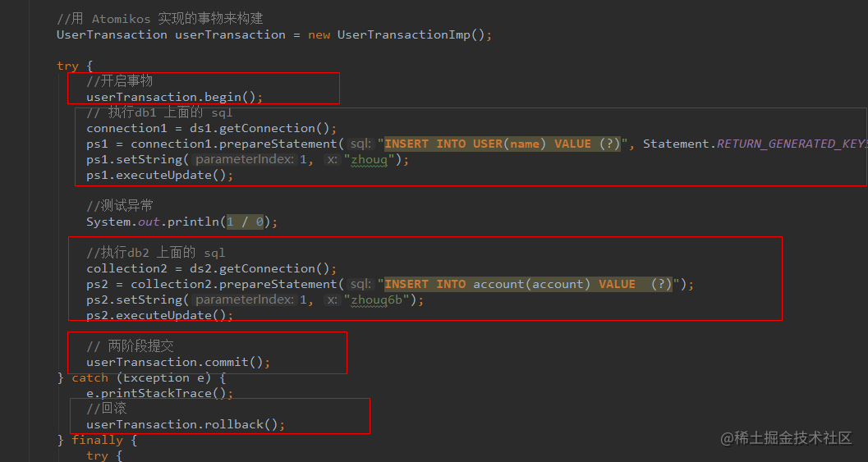Click 'ps2.executeUpdate();' line

coord(160,315)
